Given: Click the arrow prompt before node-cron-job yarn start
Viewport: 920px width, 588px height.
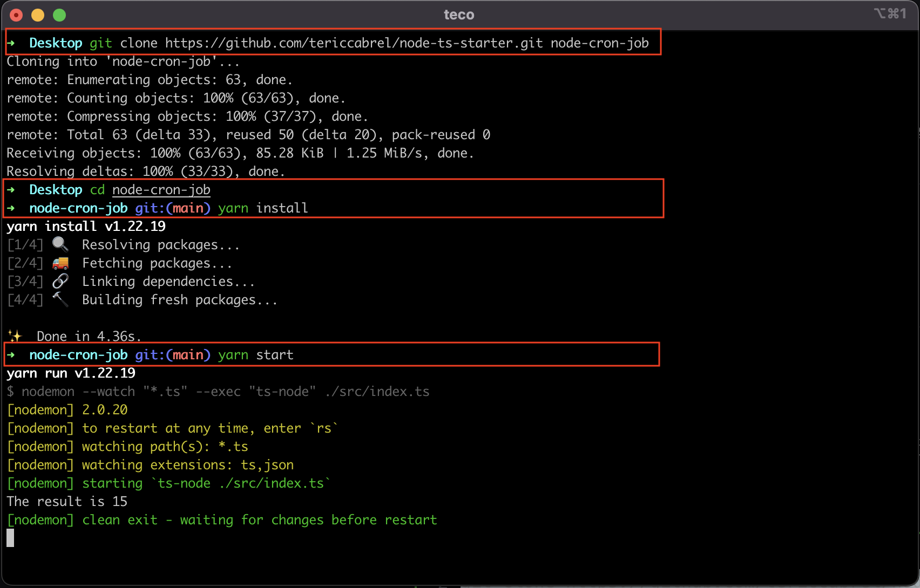Looking at the screenshot, I should click(11, 354).
